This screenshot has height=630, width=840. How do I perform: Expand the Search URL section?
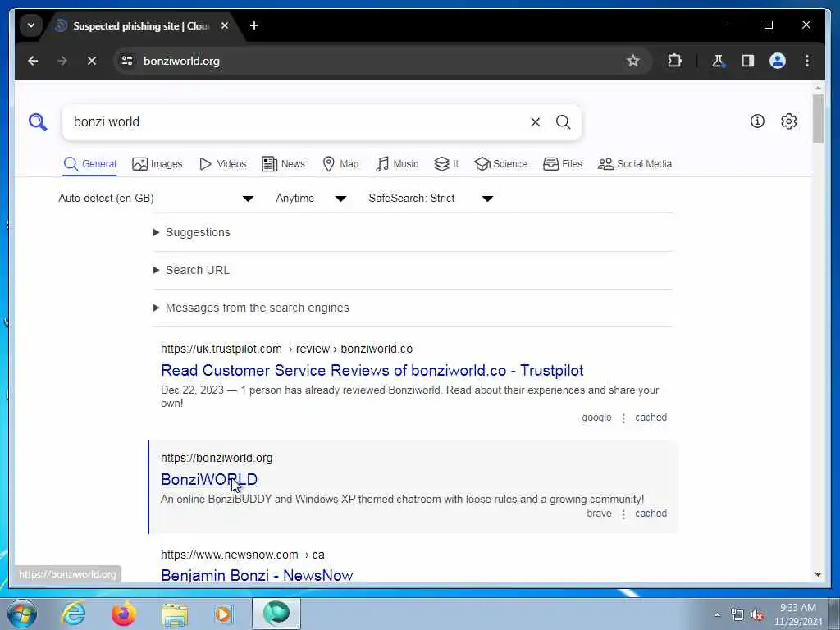coord(191,270)
